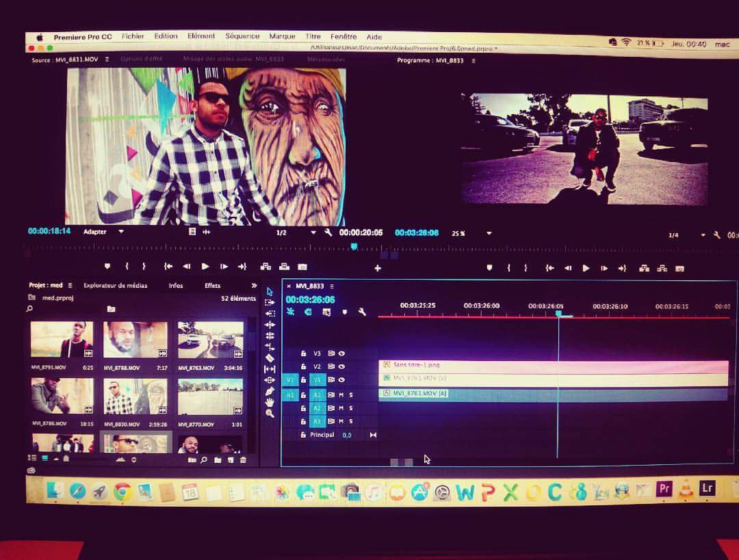Open Source monitor settings wrench
The image size is (739, 560).
(x=328, y=232)
